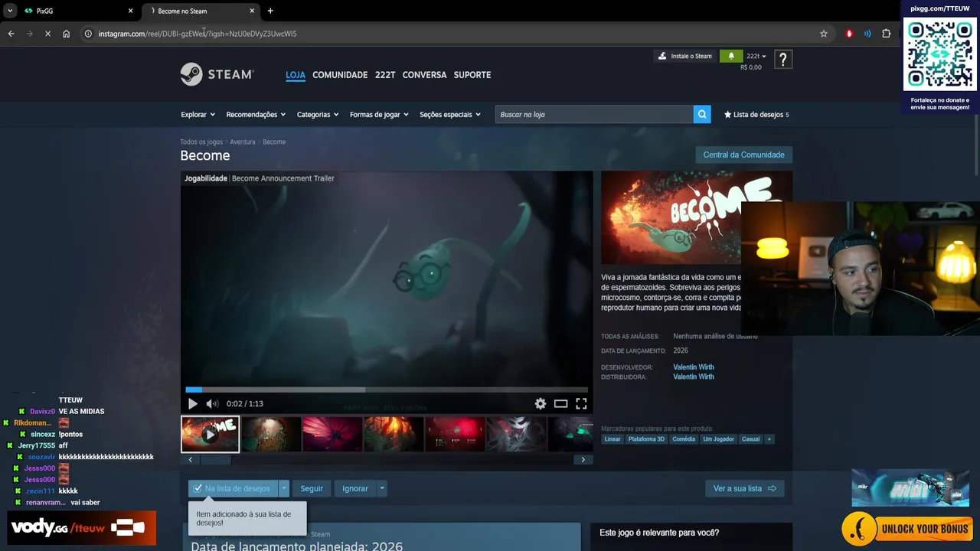
Task: Expand Seções especiais menu
Action: pos(450,115)
